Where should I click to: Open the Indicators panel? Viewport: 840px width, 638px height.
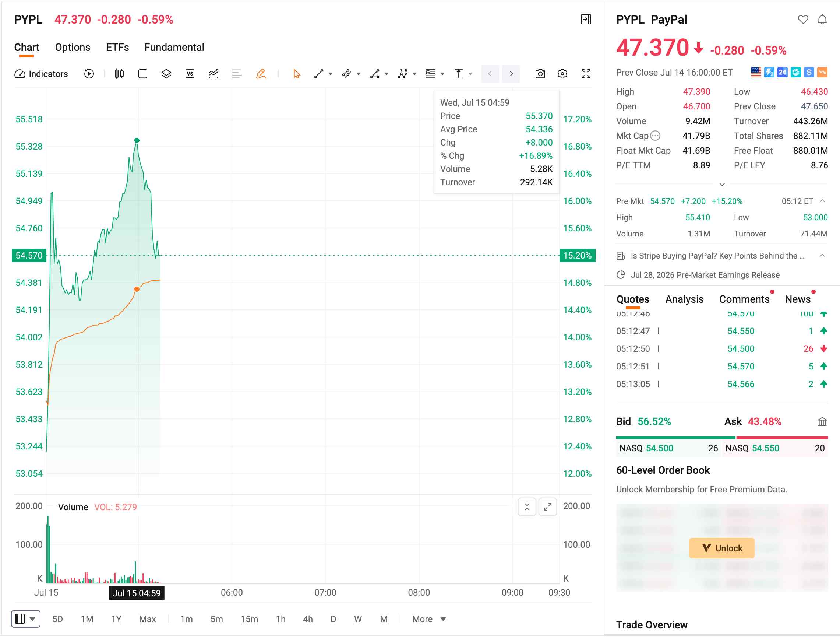pos(41,74)
